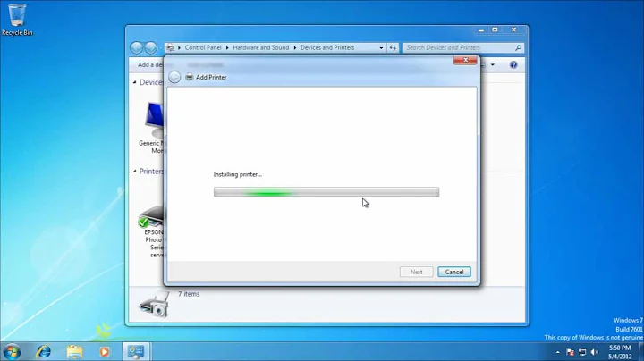644x361 pixels.
Task: Click the disabled Next button
Action: [416, 272]
